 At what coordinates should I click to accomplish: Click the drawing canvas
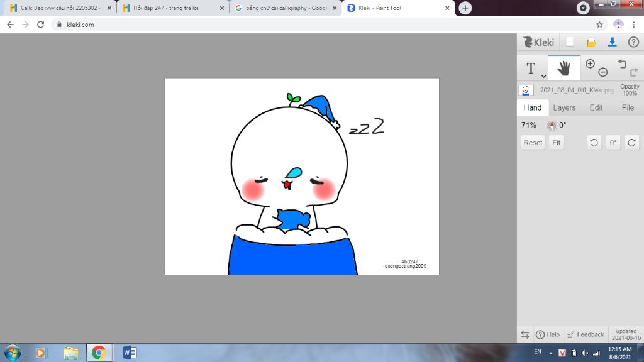302,177
